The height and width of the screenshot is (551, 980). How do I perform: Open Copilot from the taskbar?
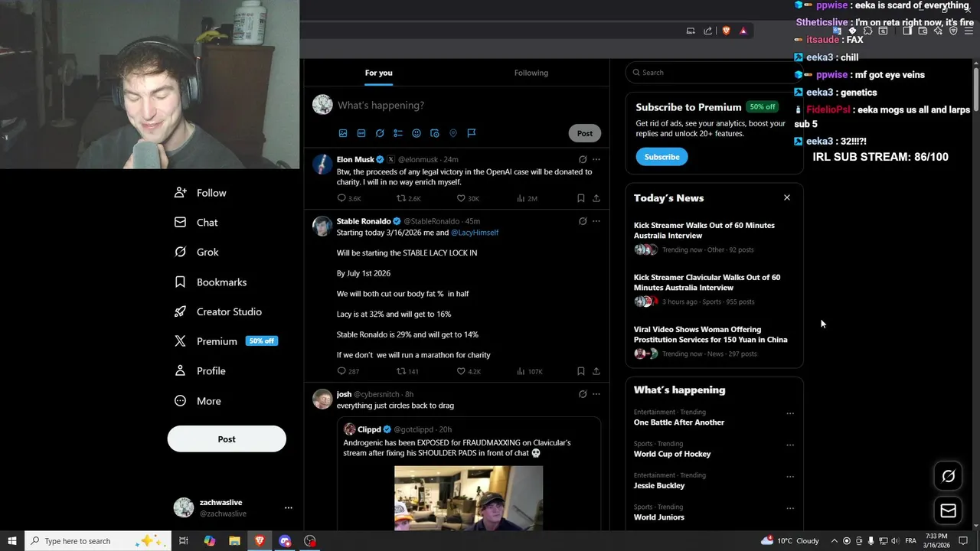tap(210, 541)
